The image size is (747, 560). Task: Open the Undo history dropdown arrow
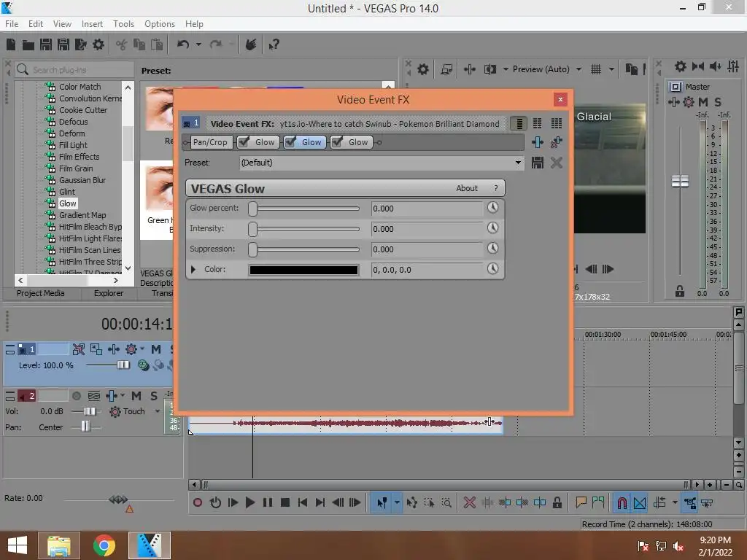198,44
